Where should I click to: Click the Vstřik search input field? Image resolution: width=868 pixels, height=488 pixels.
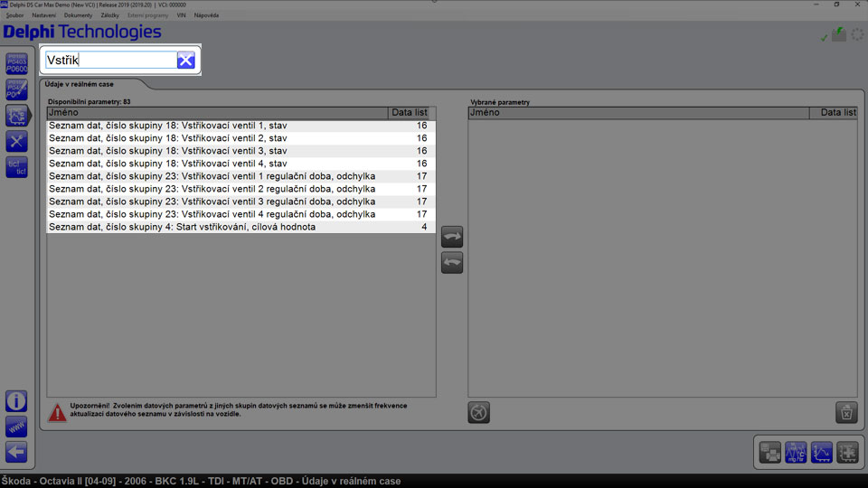tap(110, 60)
